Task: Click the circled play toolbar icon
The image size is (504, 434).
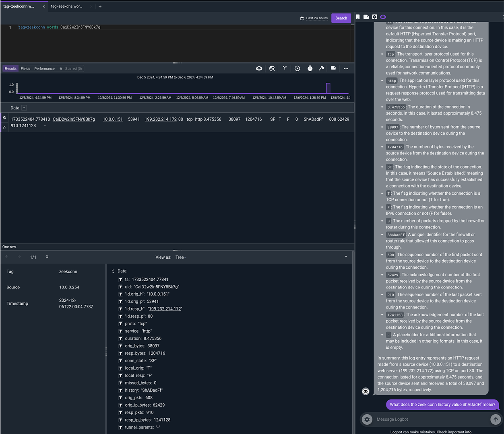Action: pos(297,68)
